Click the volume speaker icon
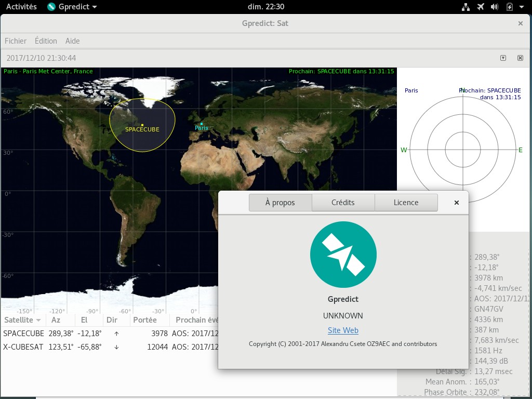Screen dimensions: 532x399 click(495, 7)
